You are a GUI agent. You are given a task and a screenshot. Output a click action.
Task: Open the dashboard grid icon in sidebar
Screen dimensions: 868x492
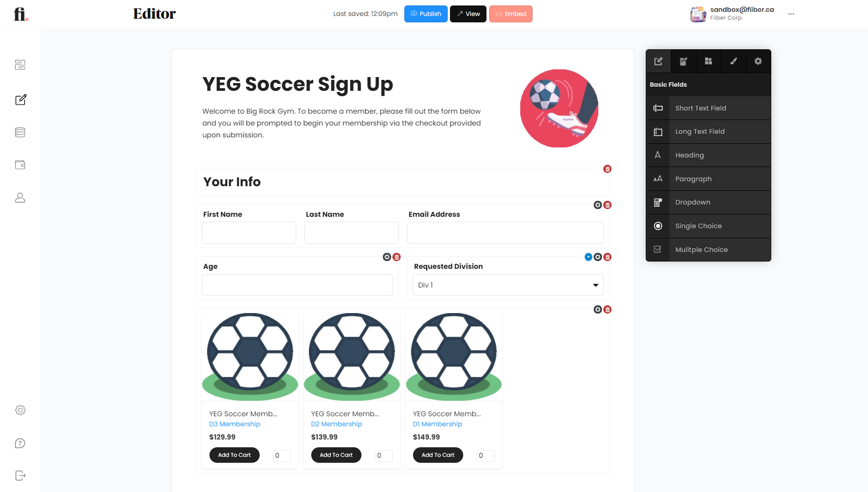click(x=20, y=65)
